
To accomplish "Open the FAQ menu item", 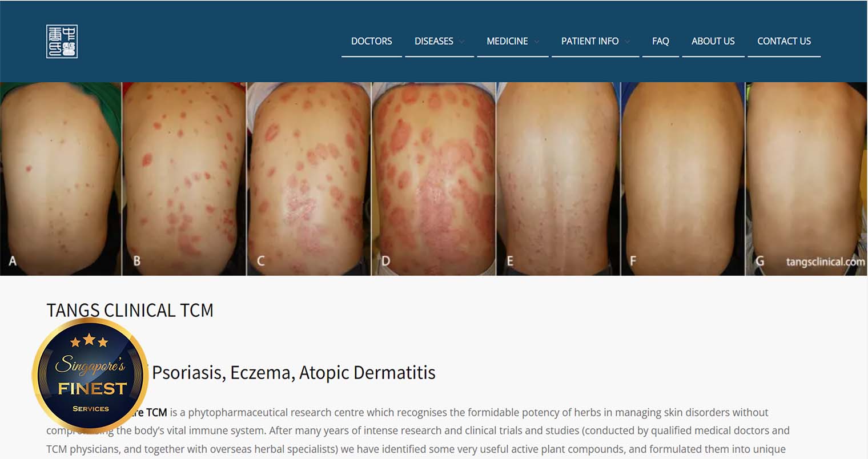I will (661, 41).
